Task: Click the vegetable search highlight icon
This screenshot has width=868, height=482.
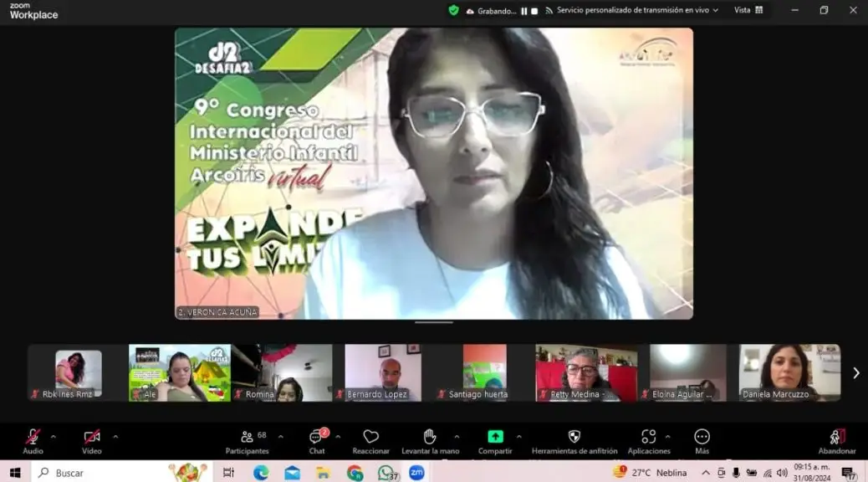Action: click(187, 472)
